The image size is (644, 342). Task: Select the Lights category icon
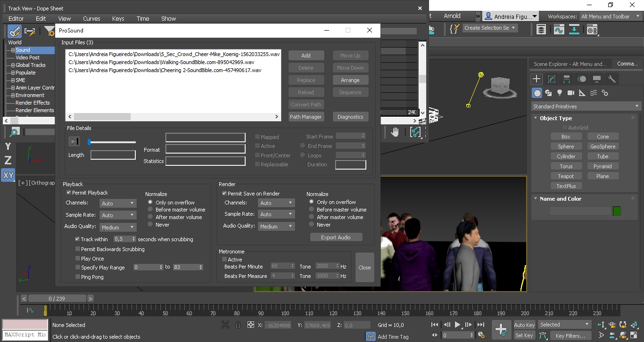point(560,93)
